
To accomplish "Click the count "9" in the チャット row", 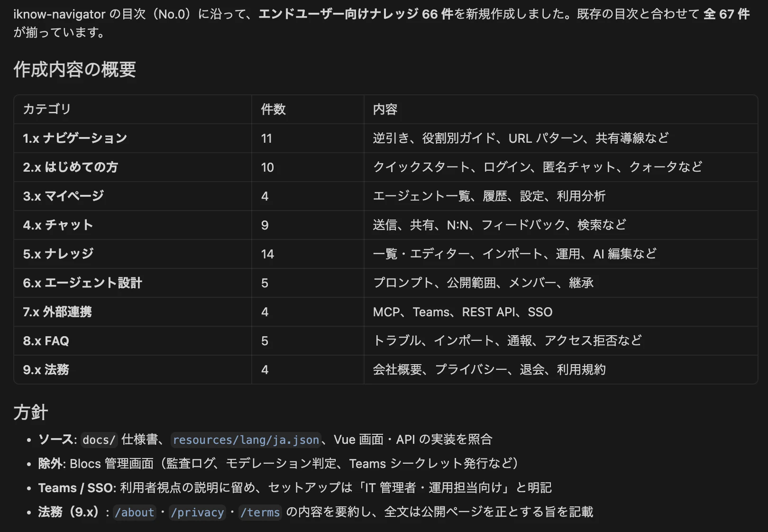I will coord(265,225).
